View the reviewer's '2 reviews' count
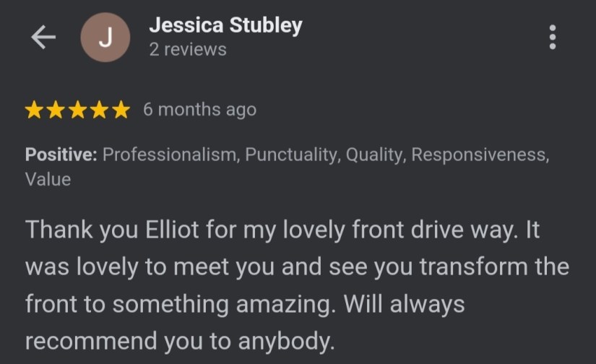 [x=188, y=50]
